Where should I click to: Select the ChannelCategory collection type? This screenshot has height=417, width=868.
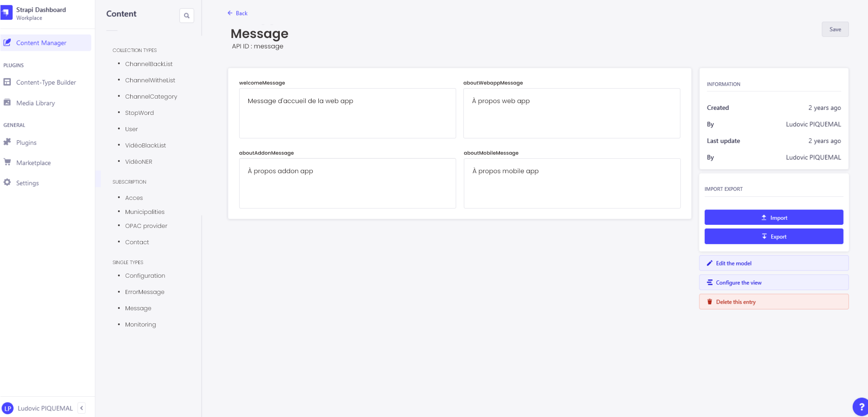pyautogui.click(x=151, y=96)
